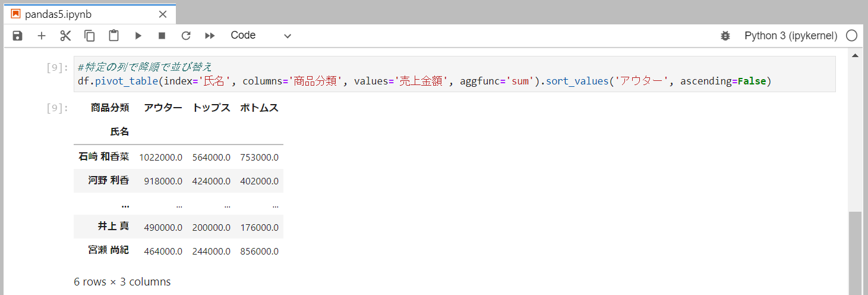The width and height of the screenshot is (868, 295).
Task: Enable the debugger bug icon
Action: point(725,36)
